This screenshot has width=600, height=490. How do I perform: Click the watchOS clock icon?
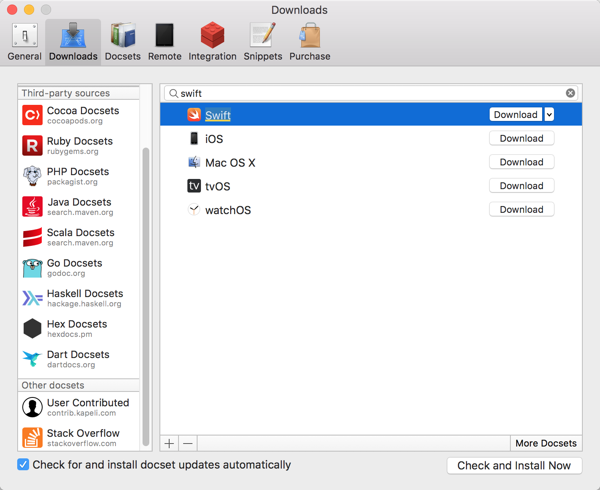click(194, 210)
